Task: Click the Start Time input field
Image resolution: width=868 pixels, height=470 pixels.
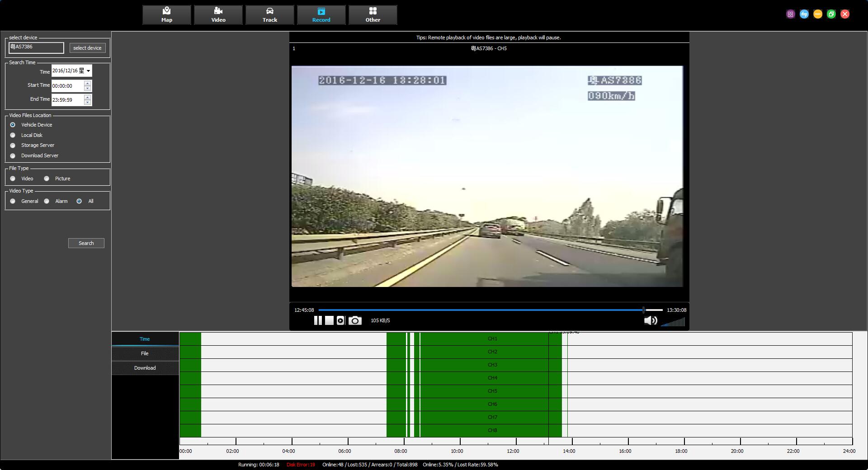Action: coord(68,86)
